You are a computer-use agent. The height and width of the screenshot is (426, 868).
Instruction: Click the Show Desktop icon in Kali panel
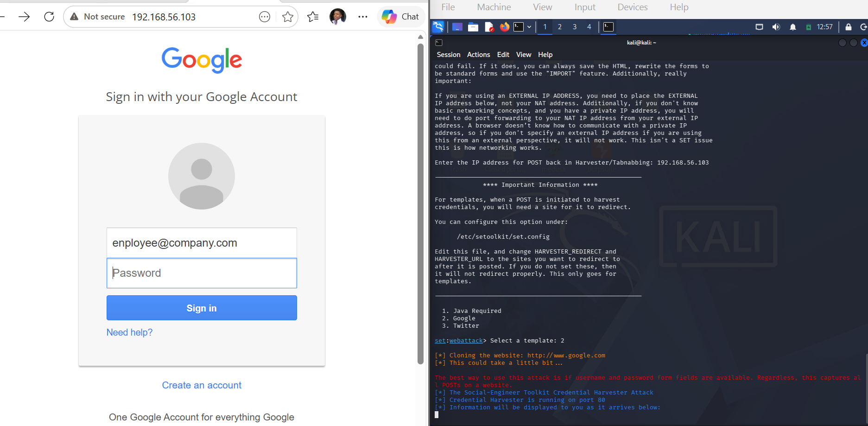click(x=457, y=27)
